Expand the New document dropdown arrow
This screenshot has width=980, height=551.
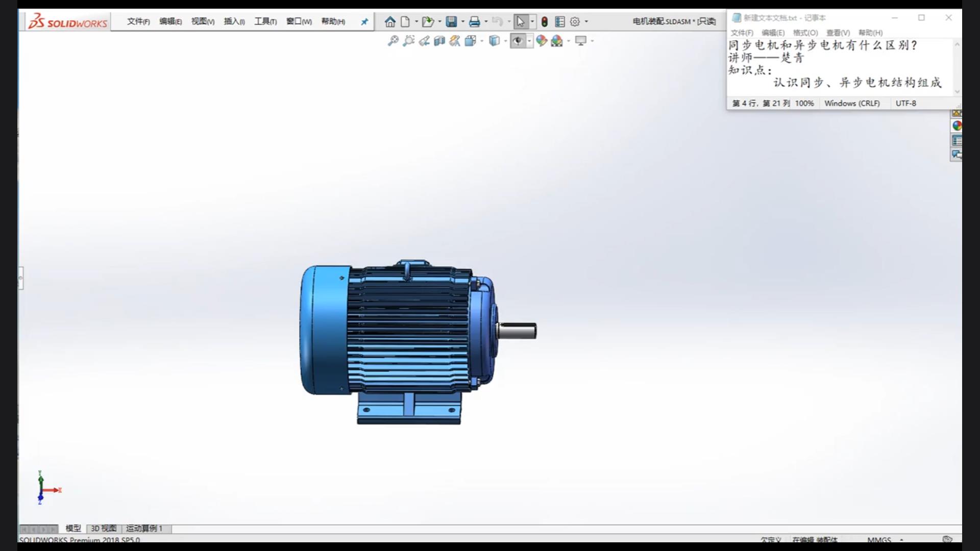(416, 21)
